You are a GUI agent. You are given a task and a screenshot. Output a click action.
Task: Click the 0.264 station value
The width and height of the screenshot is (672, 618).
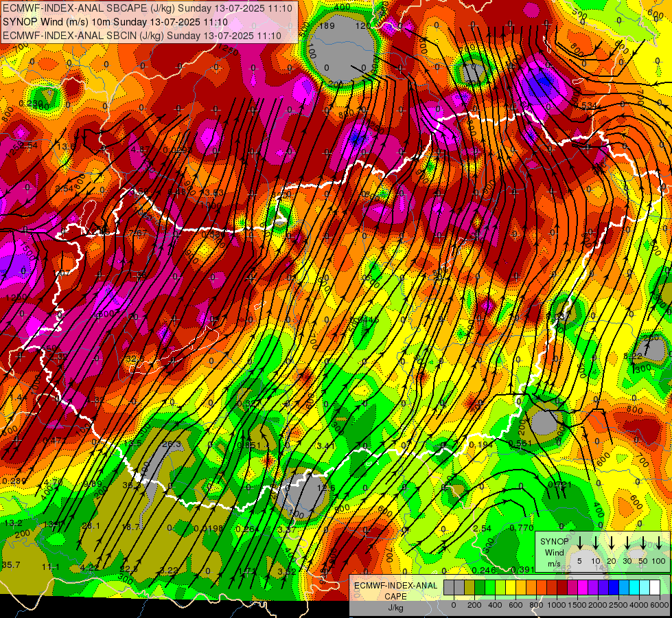point(247,529)
